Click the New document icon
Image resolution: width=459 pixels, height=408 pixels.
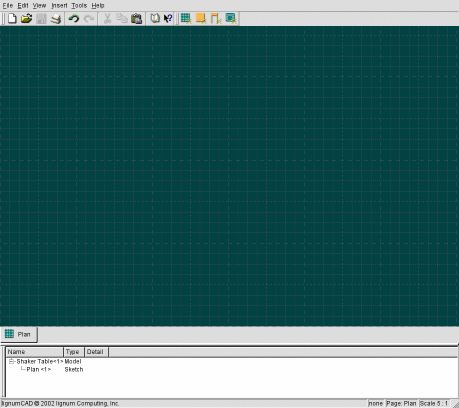click(12, 18)
